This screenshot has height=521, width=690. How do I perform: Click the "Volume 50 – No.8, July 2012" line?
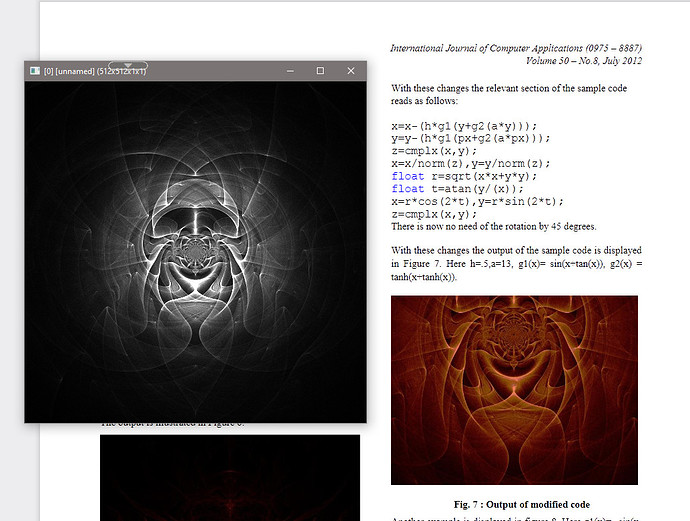click(571, 61)
